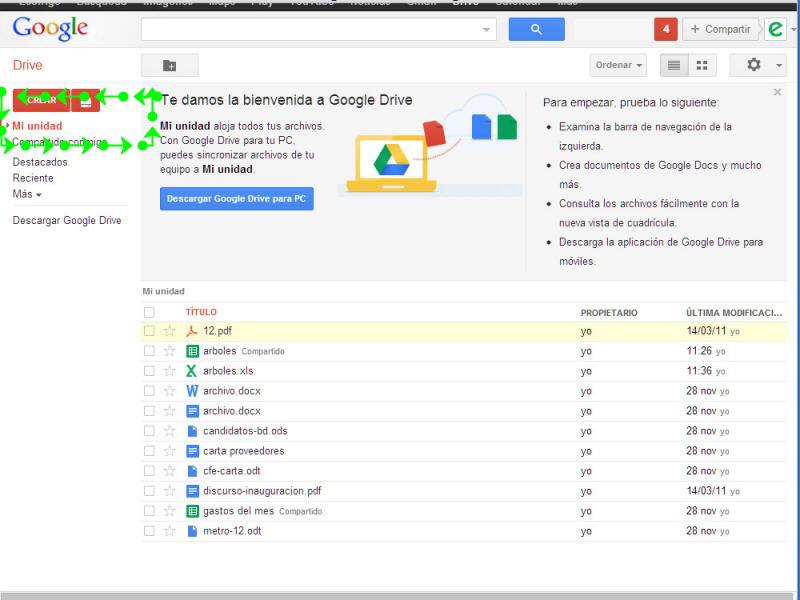Click the blue search magnifier button

pos(536,29)
